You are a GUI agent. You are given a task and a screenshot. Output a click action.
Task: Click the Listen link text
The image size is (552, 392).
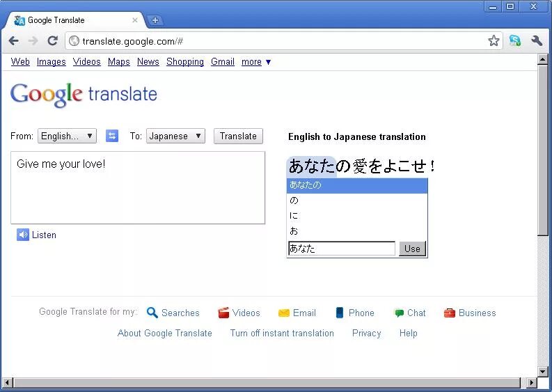pyautogui.click(x=44, y=235)
